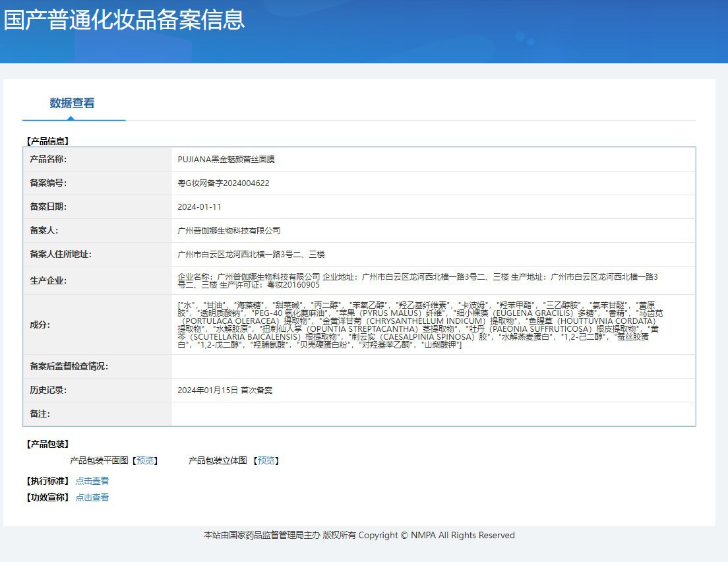Open 功效宣称 点击查看 link
This screenshot has width=728, height=562.
pyautogui.click(x=92, y=497)
